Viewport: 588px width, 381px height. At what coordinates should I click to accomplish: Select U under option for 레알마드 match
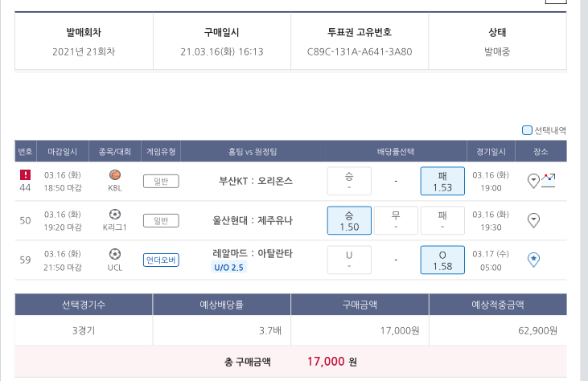click(349, 260)
